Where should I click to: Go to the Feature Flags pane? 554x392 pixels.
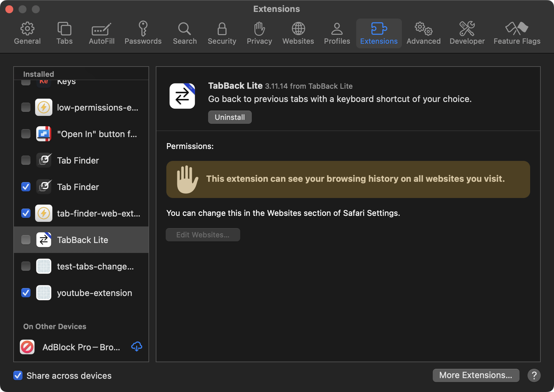[517, 33]
